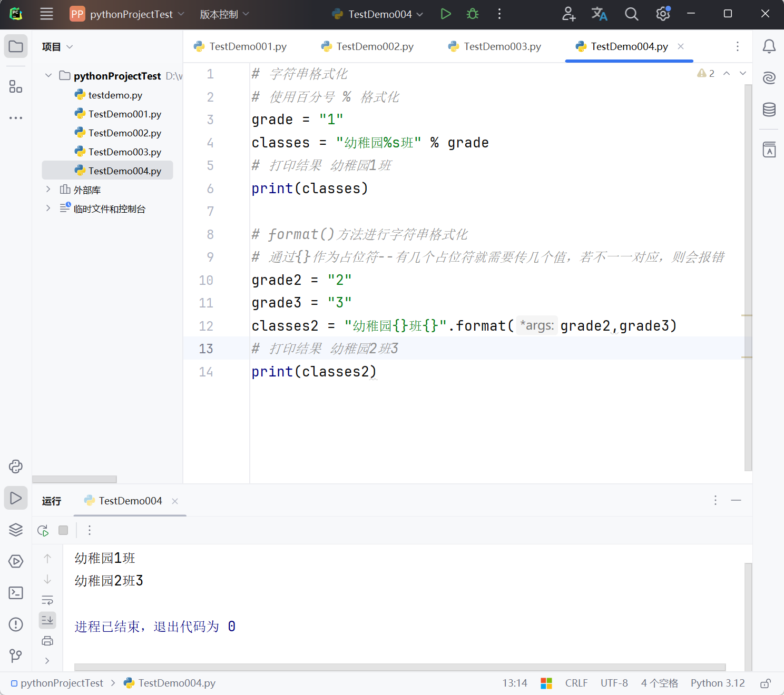Change UTF-8 file encoding in status bar
The height and width of the screenshot is (695, 784).
click(x=614, y=683)
